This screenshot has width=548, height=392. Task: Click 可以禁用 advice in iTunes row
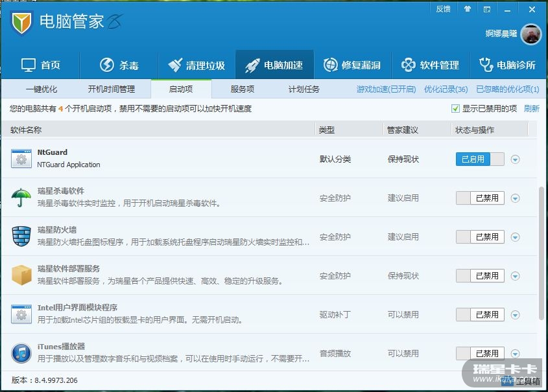(403, 353)
